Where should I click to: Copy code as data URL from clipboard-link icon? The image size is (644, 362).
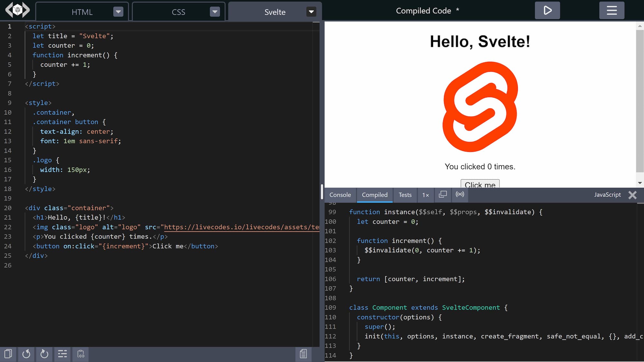[x=80, y=354]
